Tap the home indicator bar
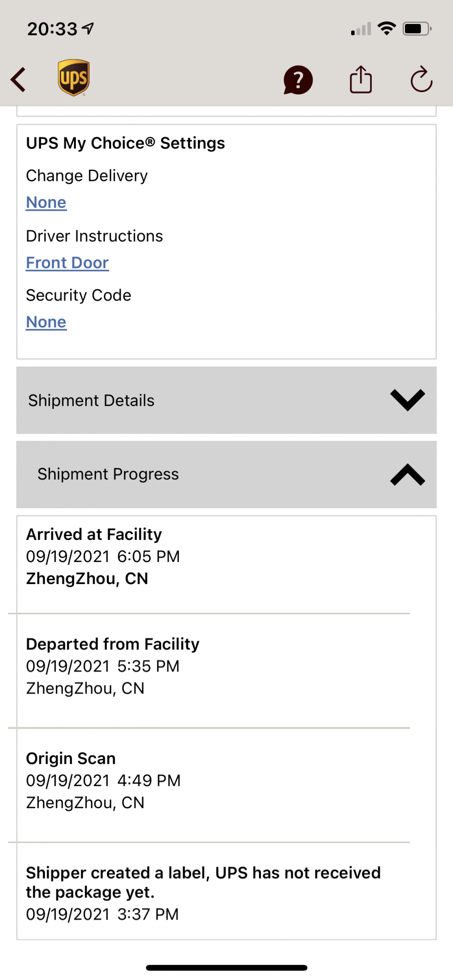The height and width of the screenshot is (980, 453). pos(226,968)
